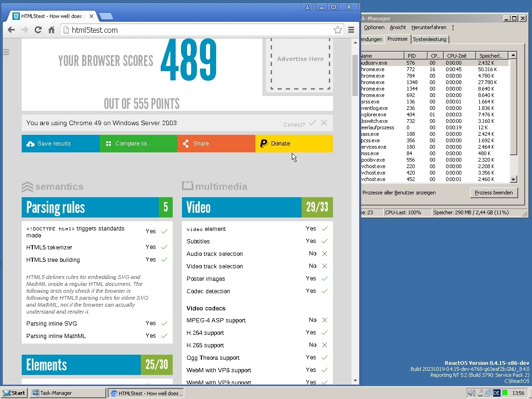Select the process with PID 556
Image resolution: width=532 pixels, height=399 pixels.
tap(435, 160)
